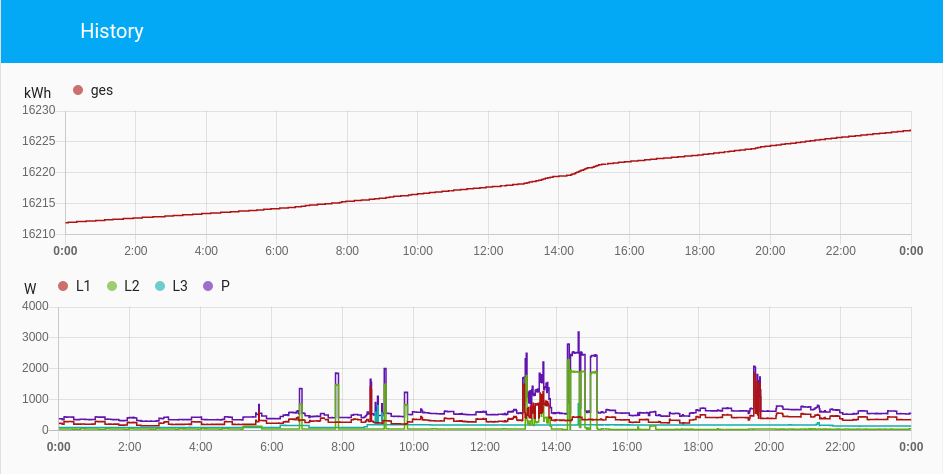Click the 22:00 label on power chart
The image size is (943, 474).
click(x=840, y=447)
